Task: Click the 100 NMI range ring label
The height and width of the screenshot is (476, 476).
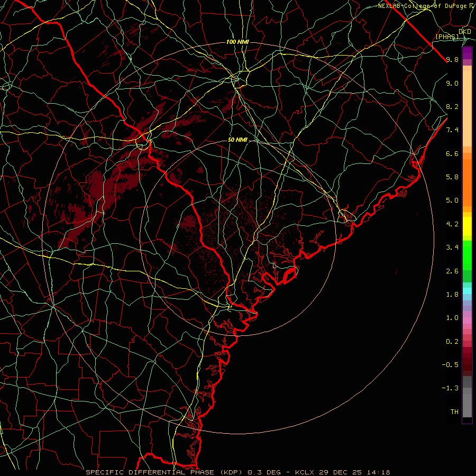Action: 237,42
